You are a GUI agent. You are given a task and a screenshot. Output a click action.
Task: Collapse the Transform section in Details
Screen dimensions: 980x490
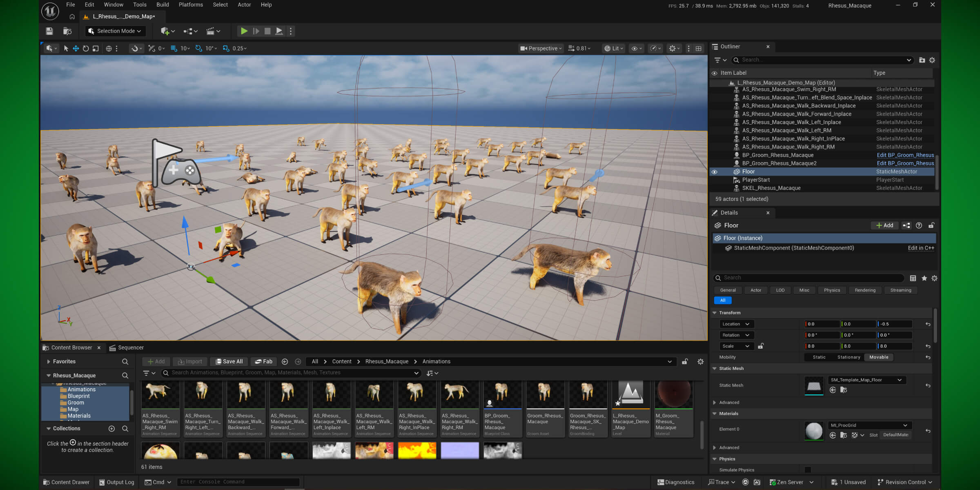point(715,313)
